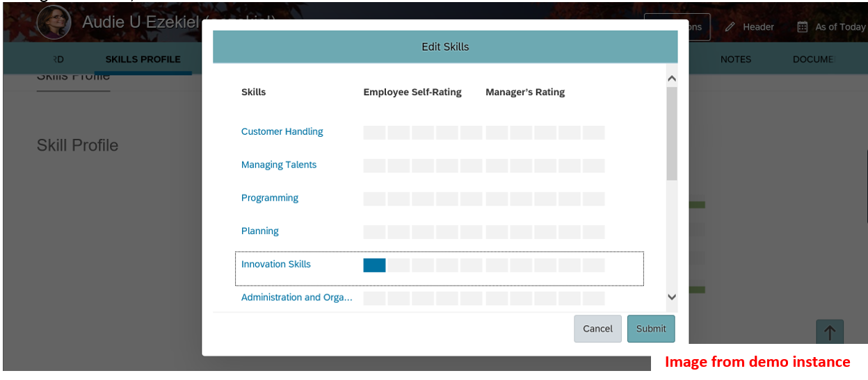Click the Audie U Ezekiel name header

point(141,23)
